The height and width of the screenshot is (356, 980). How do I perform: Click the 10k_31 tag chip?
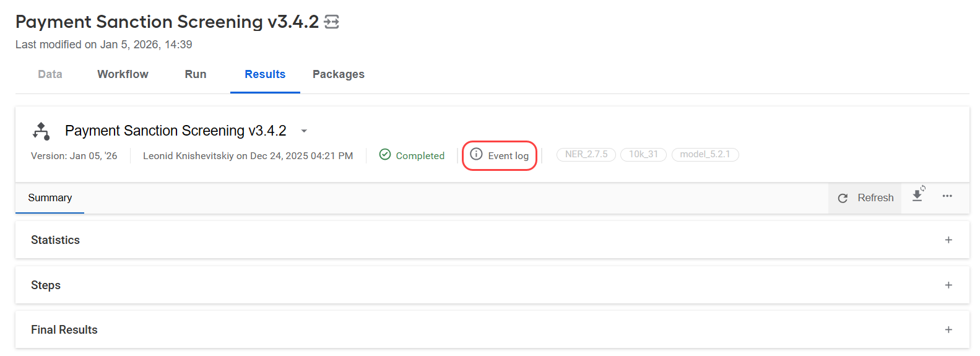pos(643,154)
